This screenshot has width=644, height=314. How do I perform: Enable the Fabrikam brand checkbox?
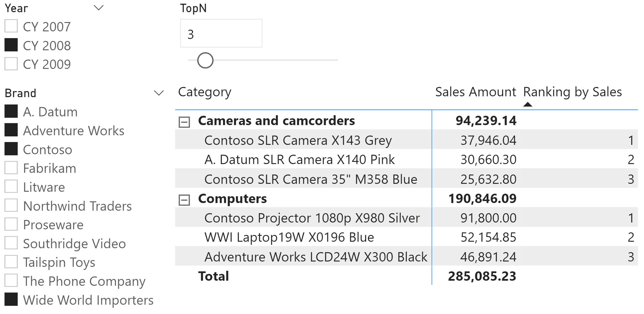(x=11, y=168)
